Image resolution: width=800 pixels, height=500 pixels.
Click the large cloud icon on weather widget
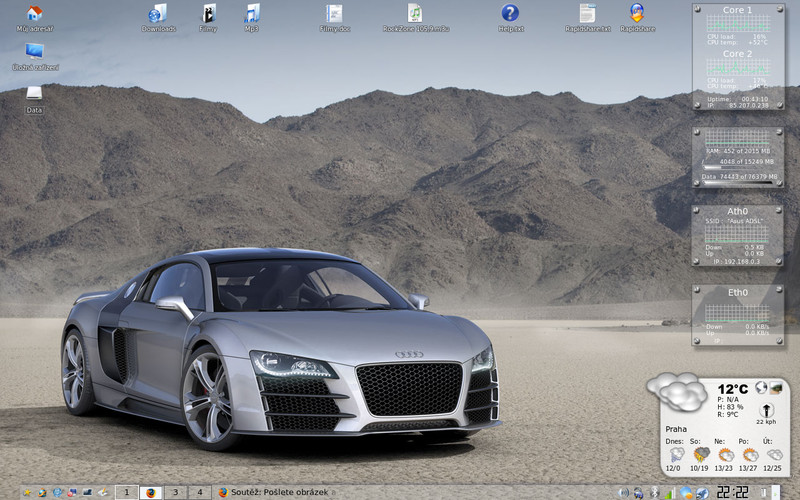[677, 390]
